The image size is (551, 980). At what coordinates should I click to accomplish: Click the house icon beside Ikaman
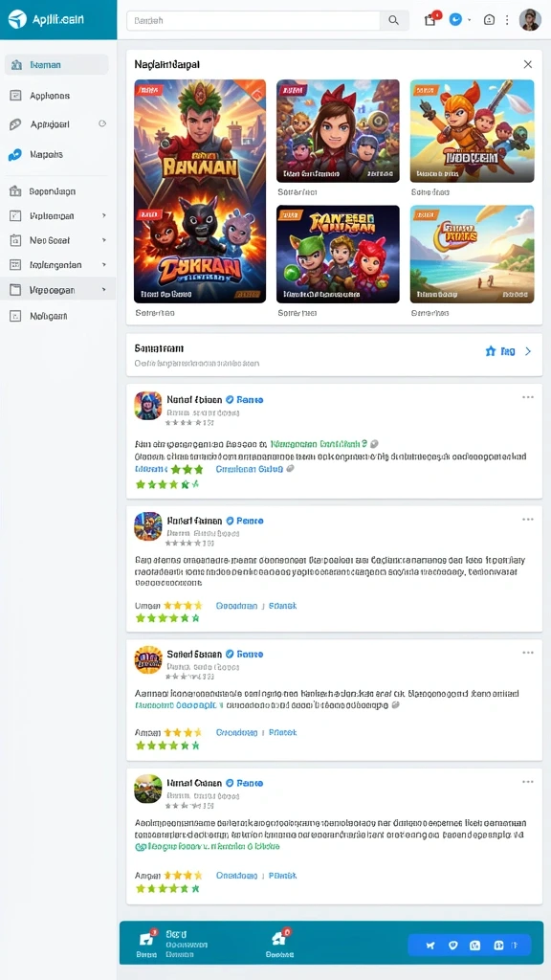[x=17, y=65]
